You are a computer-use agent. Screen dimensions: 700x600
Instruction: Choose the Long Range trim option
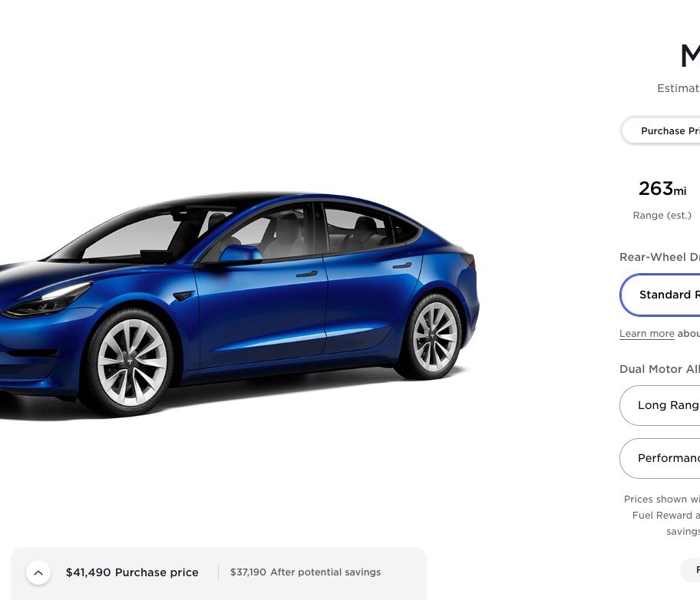pyautogui.click(x=660, y=405)
